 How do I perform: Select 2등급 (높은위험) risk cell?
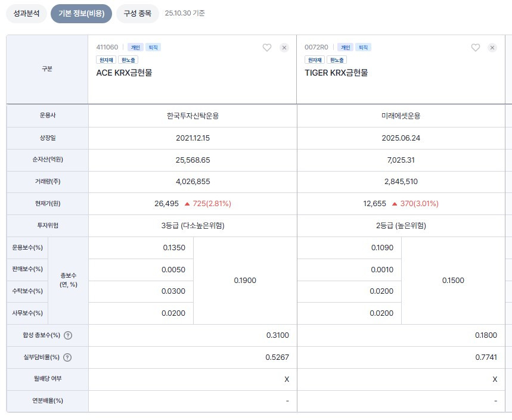coord(401,226)
